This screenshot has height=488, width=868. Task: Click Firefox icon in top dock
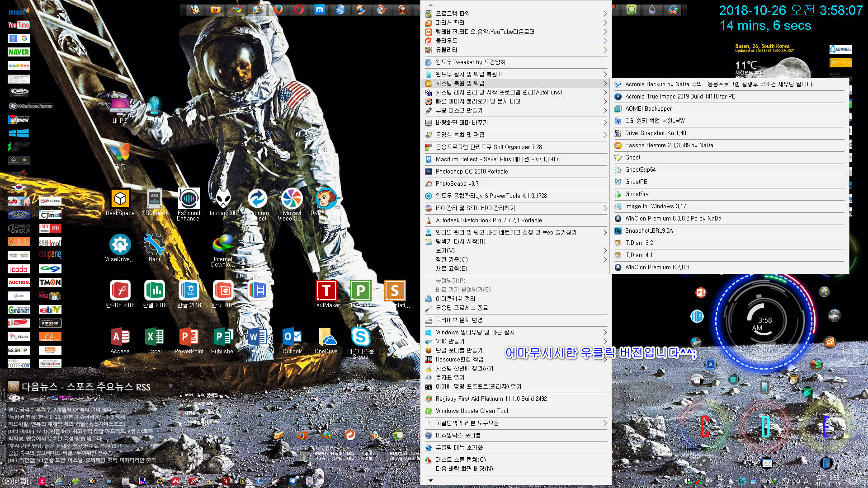point(278,9)
